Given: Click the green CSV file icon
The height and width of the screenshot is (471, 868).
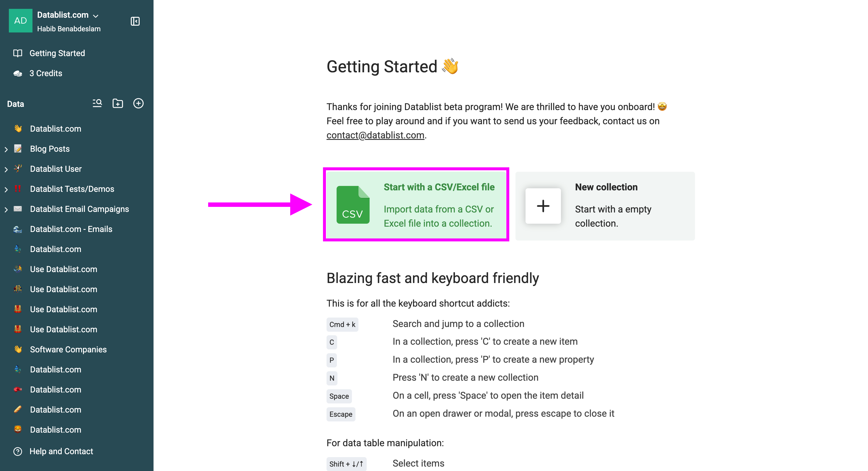Looking at the screenshot, I should [x=353, y=205].
